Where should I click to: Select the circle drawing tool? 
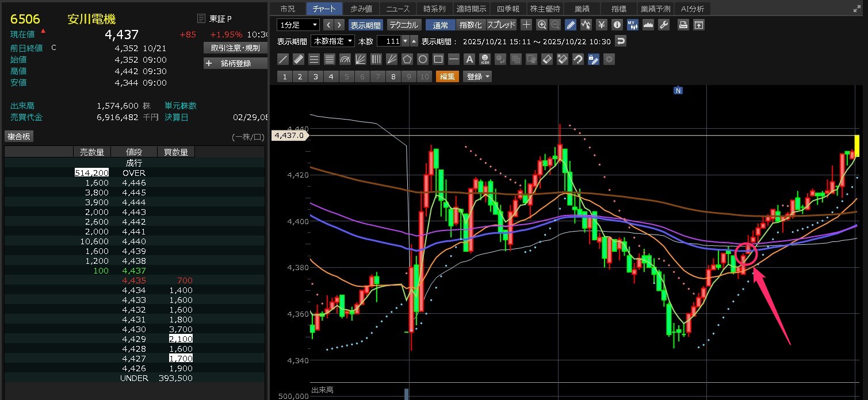point(422,59)
